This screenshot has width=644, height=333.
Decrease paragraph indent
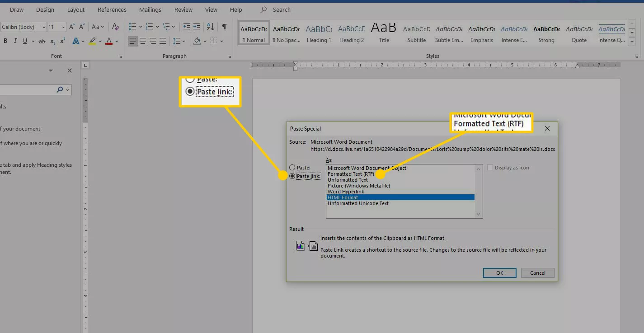[186, 27]
